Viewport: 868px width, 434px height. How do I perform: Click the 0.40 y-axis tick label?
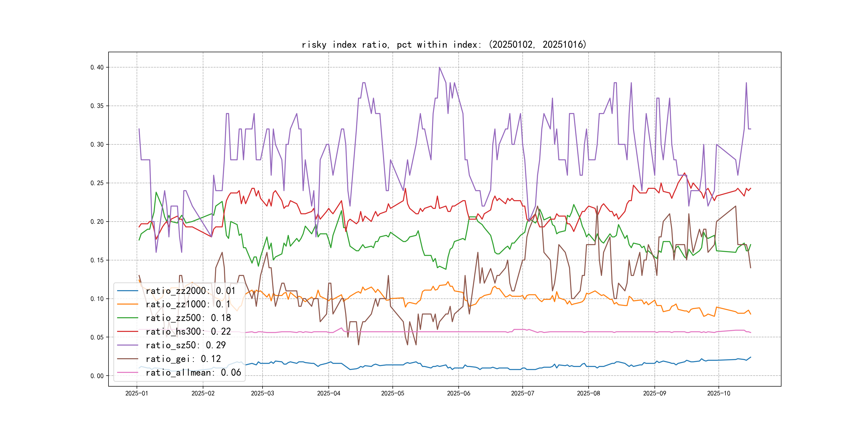tap(97, 68)
